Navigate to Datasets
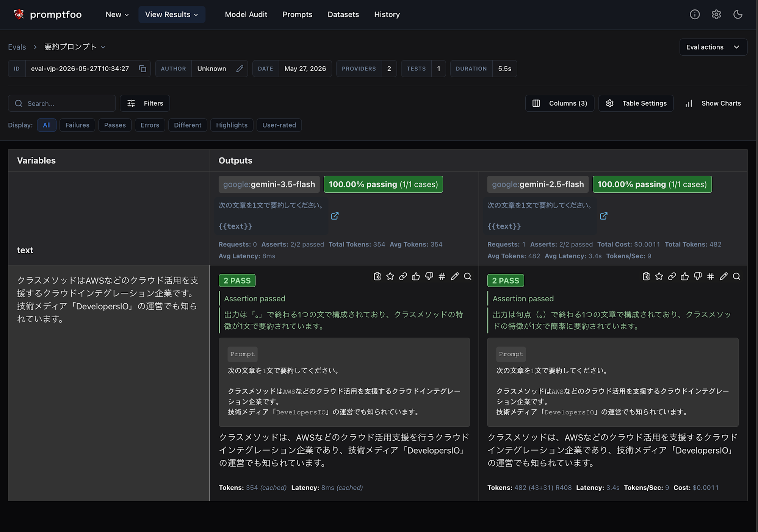The width and height of the screenshot is (758, 532). 343,14
